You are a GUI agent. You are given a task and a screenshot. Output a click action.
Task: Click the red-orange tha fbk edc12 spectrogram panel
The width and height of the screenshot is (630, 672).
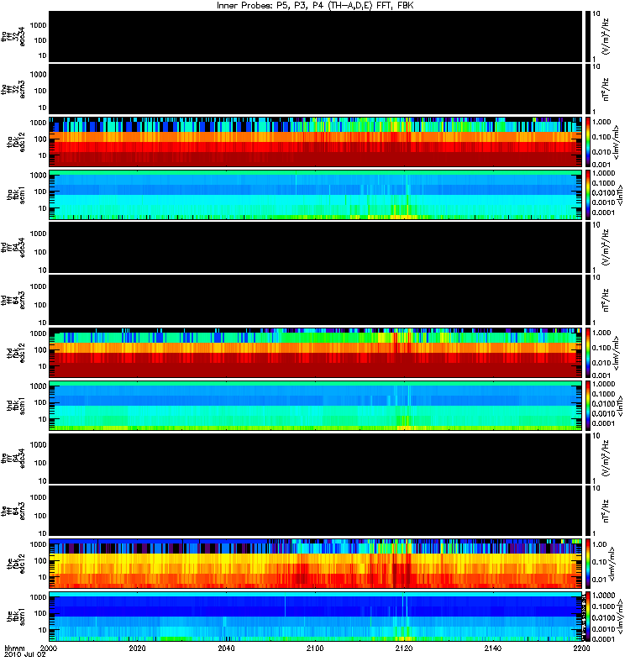click(x=316, y=142)
